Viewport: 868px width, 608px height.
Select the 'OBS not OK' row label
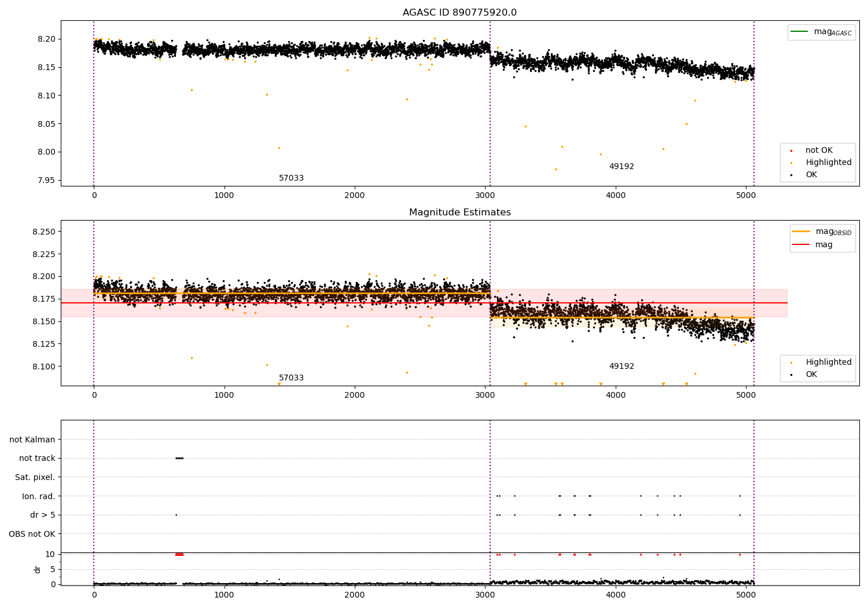click(32, 534)
